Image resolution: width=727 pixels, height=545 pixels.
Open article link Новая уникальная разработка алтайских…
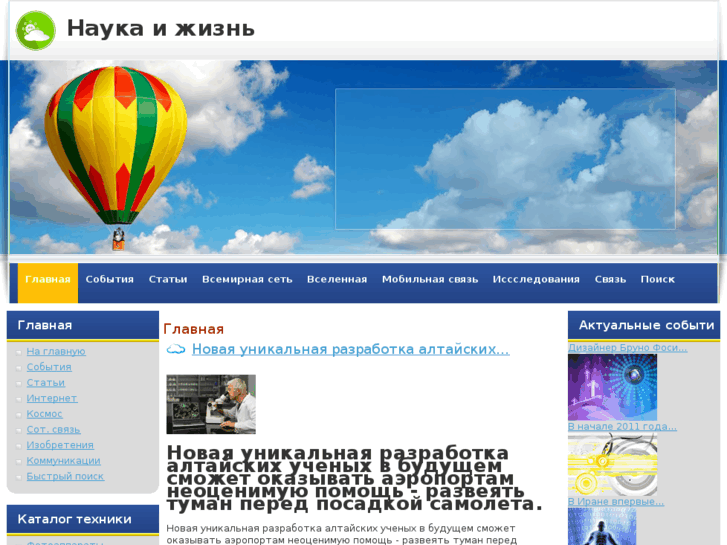[x=351, y=349]
